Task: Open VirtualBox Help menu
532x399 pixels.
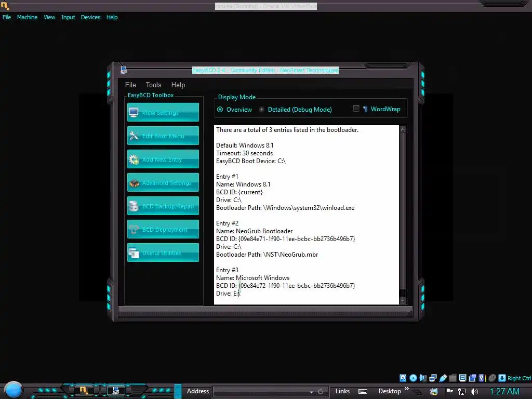Action: pyautogui.click(x=112, y=17)
